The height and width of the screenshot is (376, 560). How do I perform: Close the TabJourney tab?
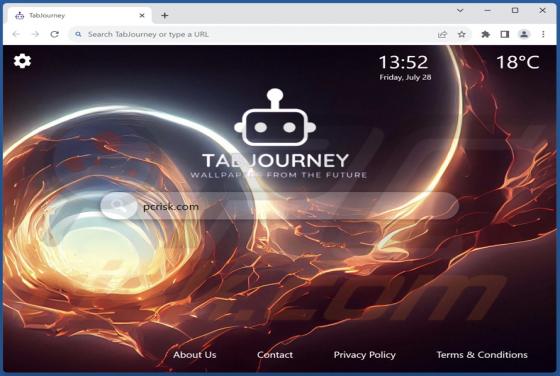142,15
